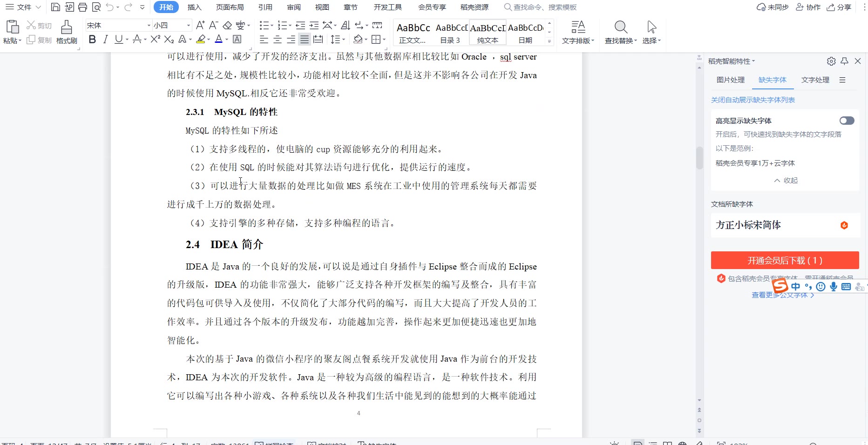Click the Save document icon
This screenshot has height=445, width=868.
(55, 7)
